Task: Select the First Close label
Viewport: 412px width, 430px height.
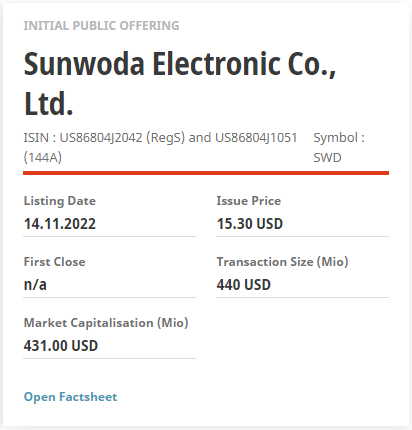Action: (54, 262)
